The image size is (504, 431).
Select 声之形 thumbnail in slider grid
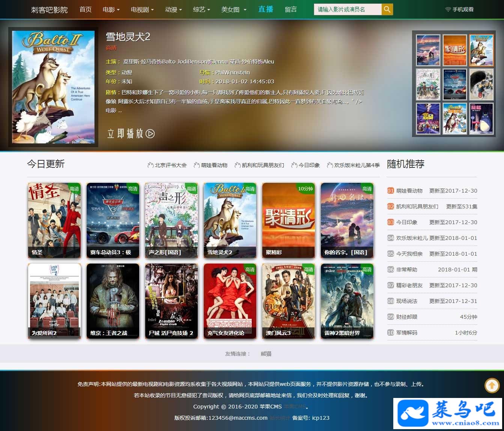coord(428,84)
